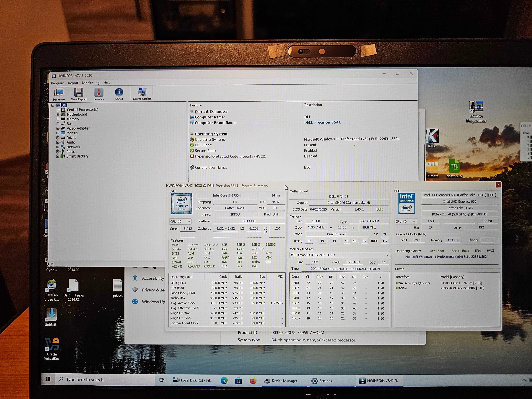This screenshot has height=399, width=532.
Task: Open chasti.xlsx desktop file
Action: pyautogui.click(x=454, y=168)
